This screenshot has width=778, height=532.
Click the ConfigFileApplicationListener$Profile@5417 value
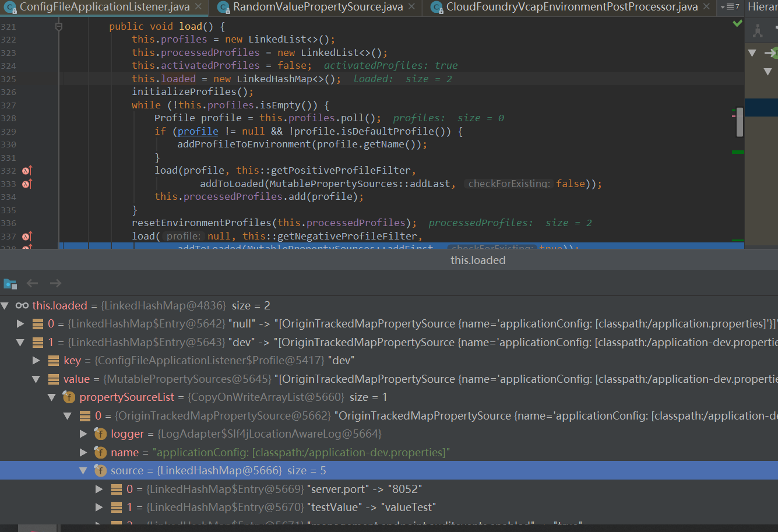[210, 361]
